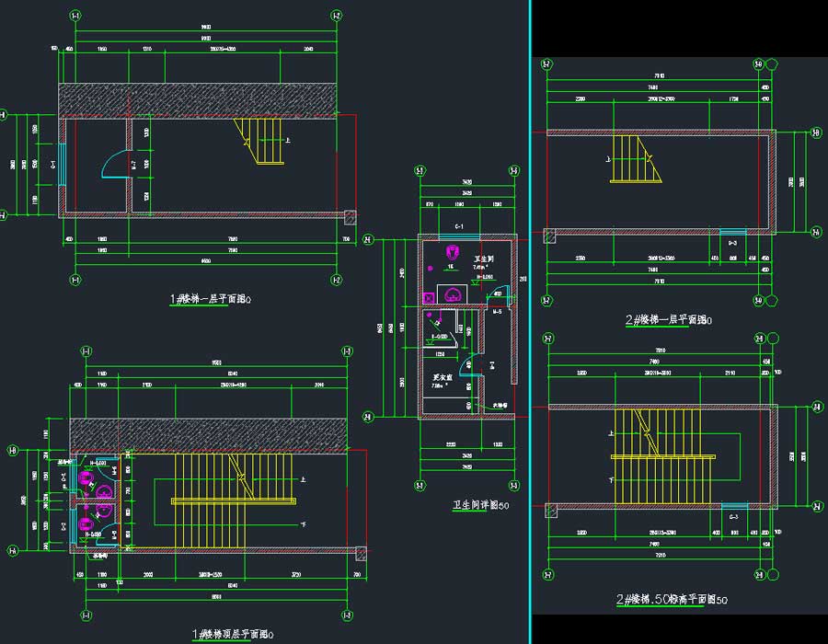Select hatched block above 1# first-floor plan
The width and height of the screenshot is (828, 644).
coord(198,99)
